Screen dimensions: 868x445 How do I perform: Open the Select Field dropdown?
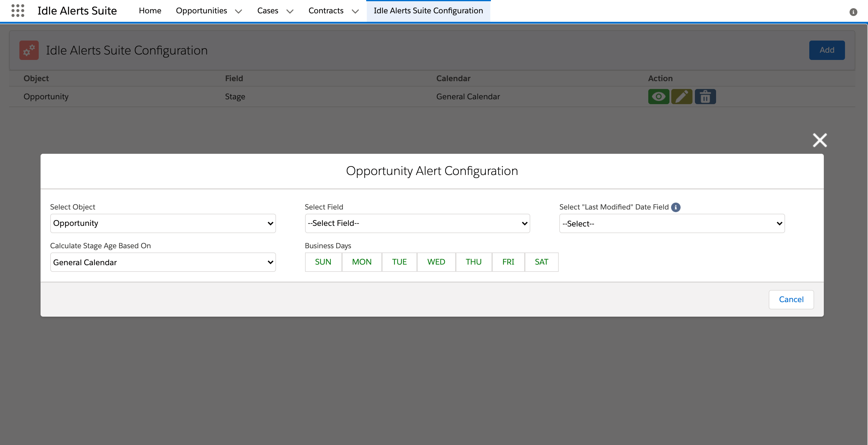[x=417, y=223]
